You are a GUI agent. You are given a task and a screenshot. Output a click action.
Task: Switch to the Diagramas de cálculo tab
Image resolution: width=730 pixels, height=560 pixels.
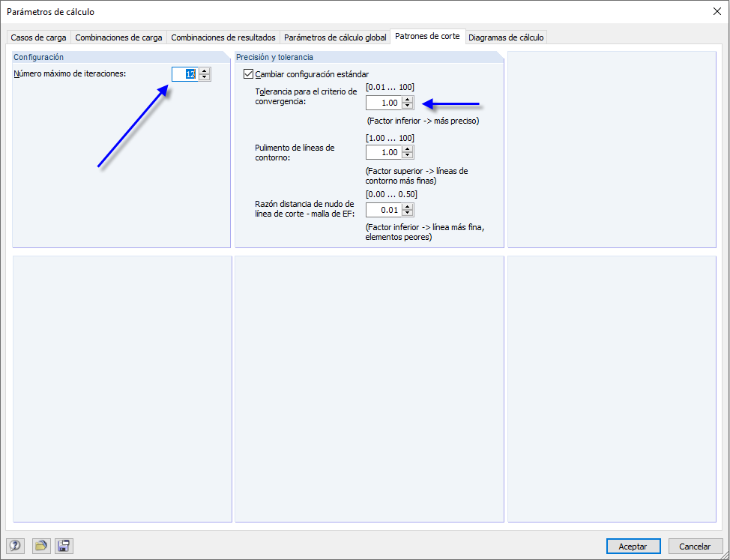[x=506, y=37]
